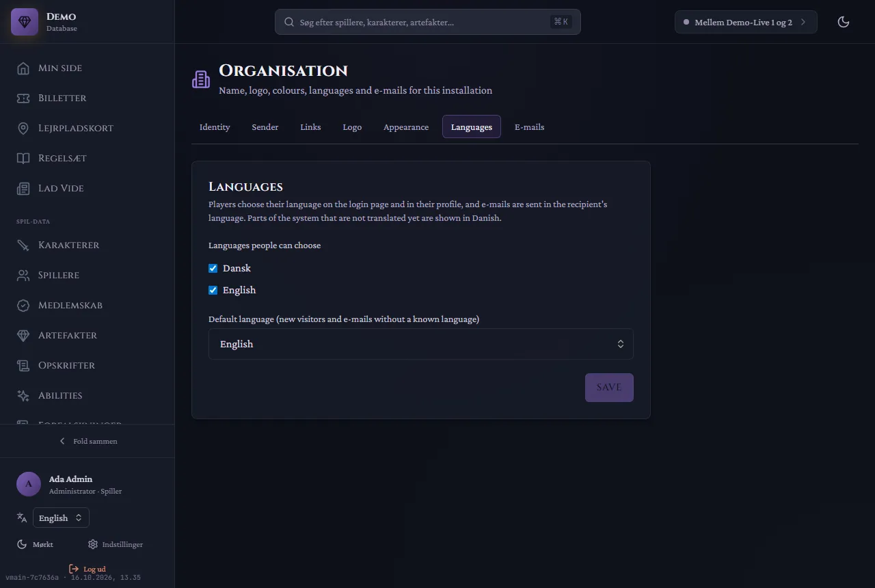Open the Appearance tab
This screenshot has height=588, width=875.
click(x=406, y=126)
